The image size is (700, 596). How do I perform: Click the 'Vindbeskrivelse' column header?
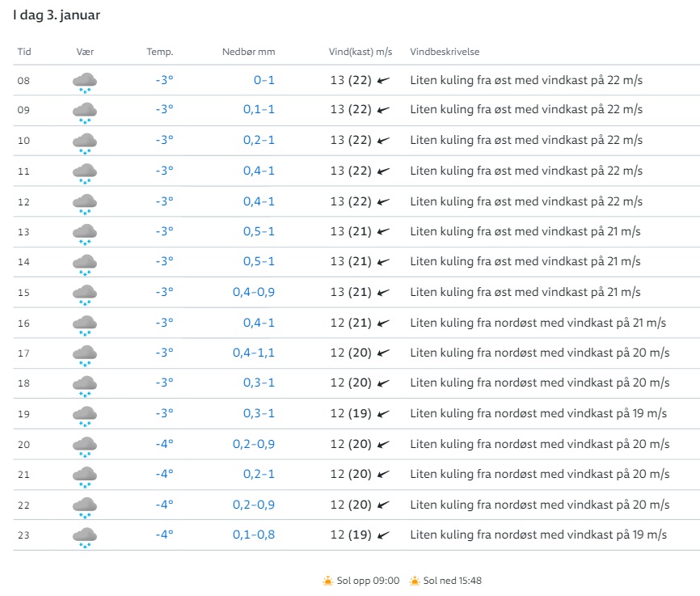click(445, 53)
